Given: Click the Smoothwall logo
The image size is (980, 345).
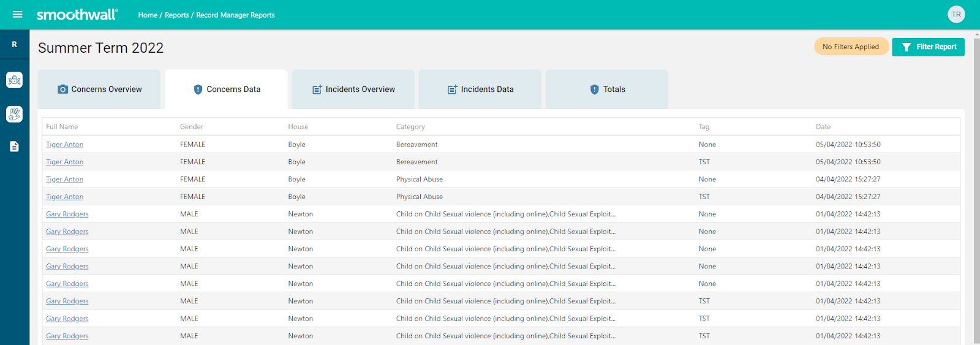Looking at the screenshot, I should [77, 15].
